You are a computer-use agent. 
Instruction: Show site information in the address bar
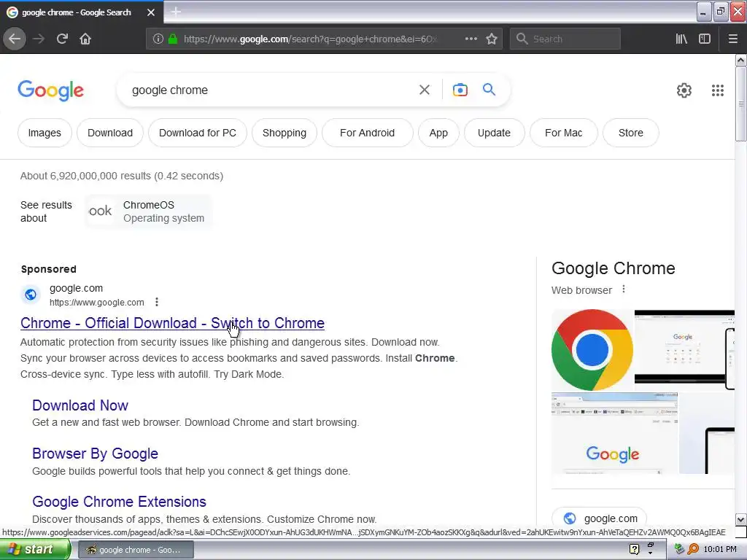[x=158, y=39]
